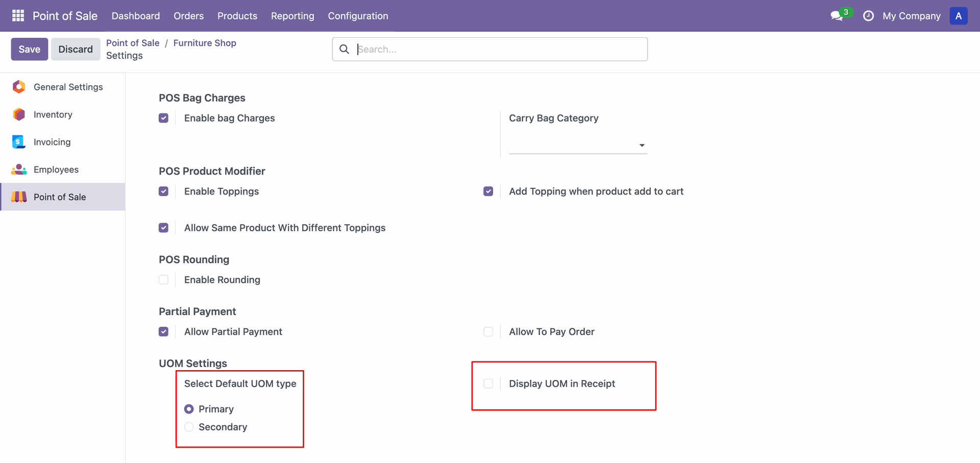980x463 pixels.
Task: Open the Reporting menu
Action: click(292, 16)
